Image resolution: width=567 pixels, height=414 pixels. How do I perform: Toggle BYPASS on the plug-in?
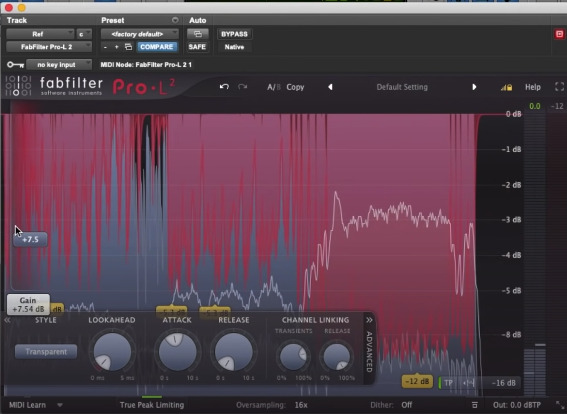(234, 34)
